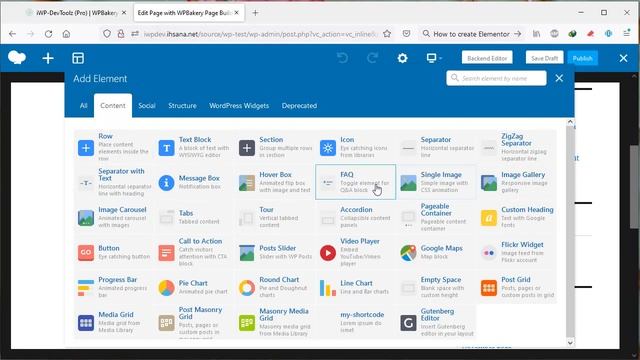640x360 pixels.
Task: Select the my-shortcode element
Action: click(x=356, y=322)
